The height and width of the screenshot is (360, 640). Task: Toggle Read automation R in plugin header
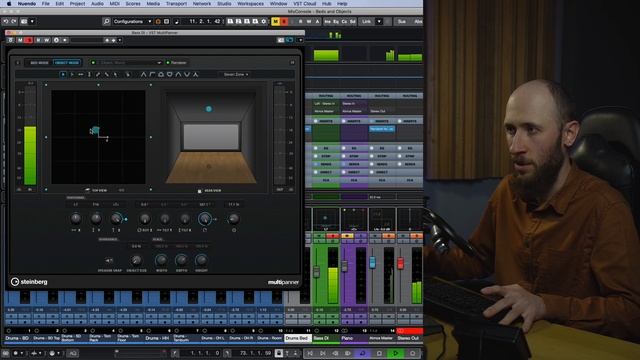pos(38,40)
